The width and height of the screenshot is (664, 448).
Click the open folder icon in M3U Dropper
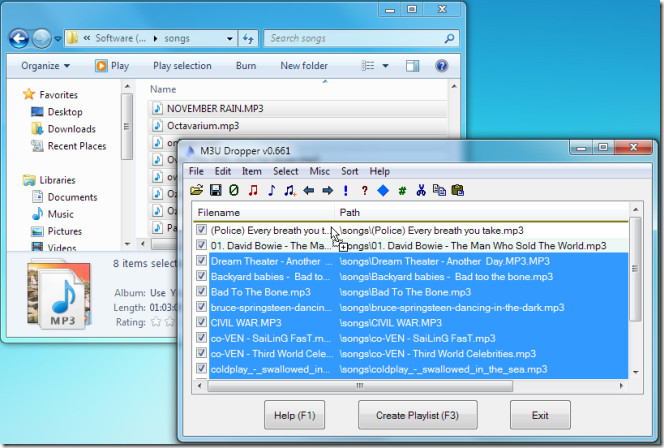198,190
